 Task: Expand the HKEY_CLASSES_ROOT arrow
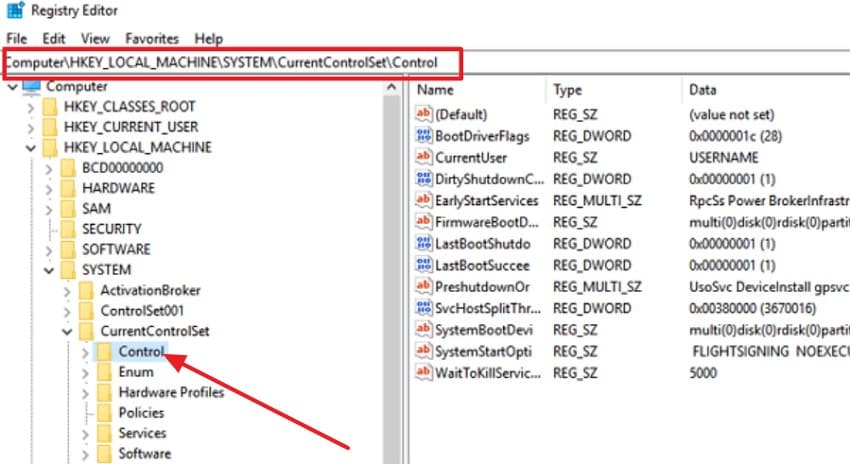[30, 107]
